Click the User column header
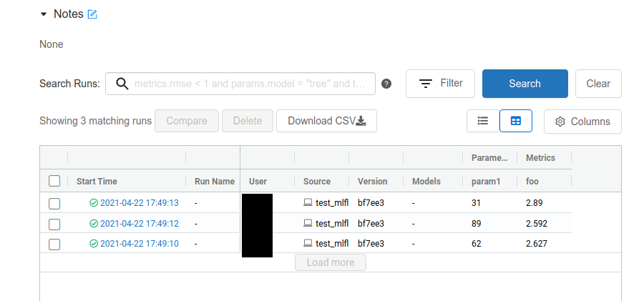Image resolution: width=644 pixels, height=301 pixels. click(x=258, y=181)
